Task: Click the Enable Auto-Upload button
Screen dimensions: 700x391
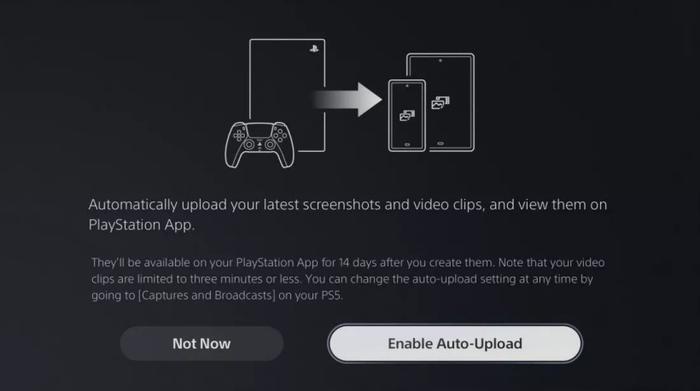Action: coord(454,343)
